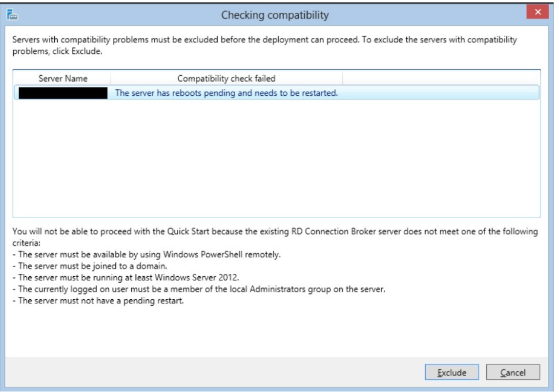Click the 'Servers with compatibility problems' instruction text

pyautogui.click(x=265, y=45)
